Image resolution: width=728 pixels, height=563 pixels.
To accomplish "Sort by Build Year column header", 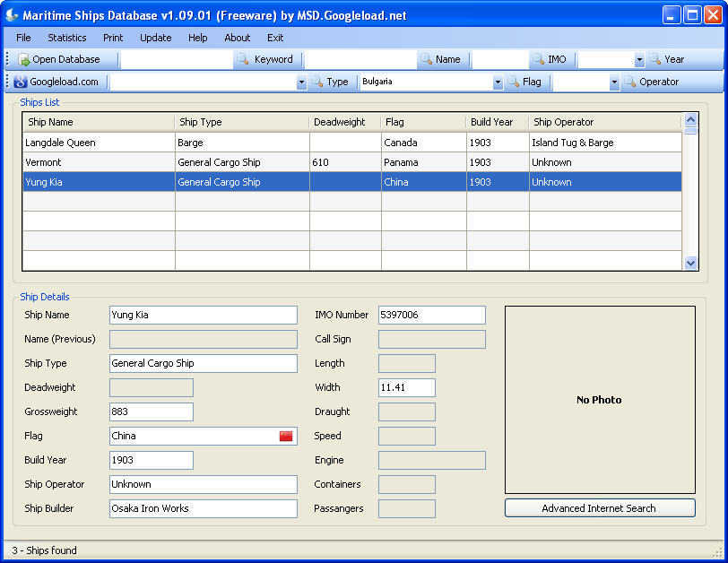I will point(498,122).
